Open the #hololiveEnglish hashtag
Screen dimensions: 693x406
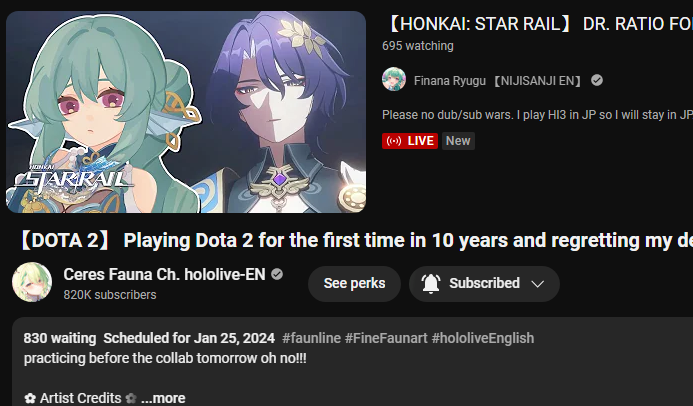(x=483, y=338)
